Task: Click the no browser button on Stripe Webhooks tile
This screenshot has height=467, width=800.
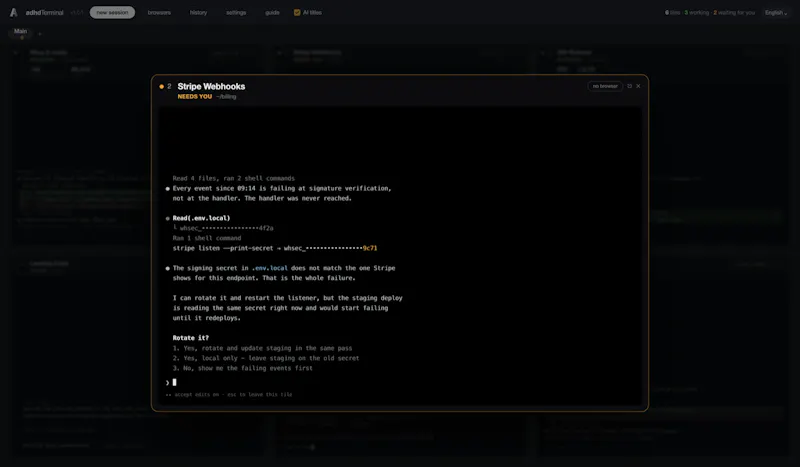Action: pos(605,86)
